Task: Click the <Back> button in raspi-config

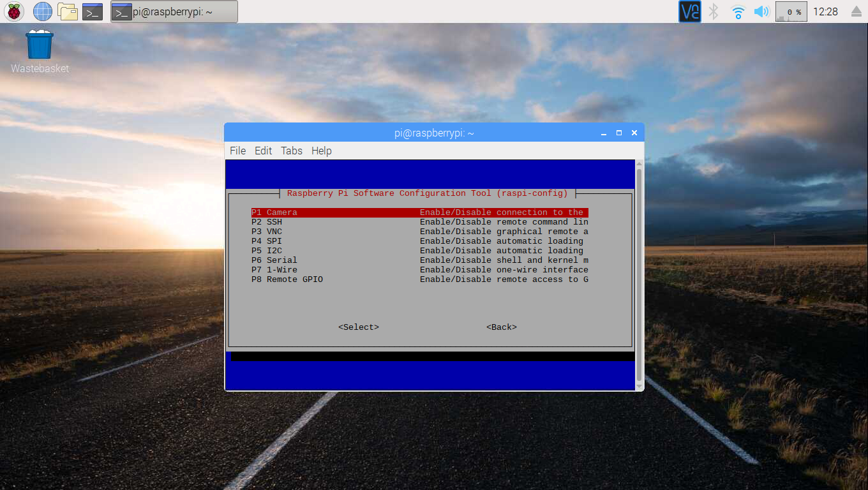Action: [502, 327]
